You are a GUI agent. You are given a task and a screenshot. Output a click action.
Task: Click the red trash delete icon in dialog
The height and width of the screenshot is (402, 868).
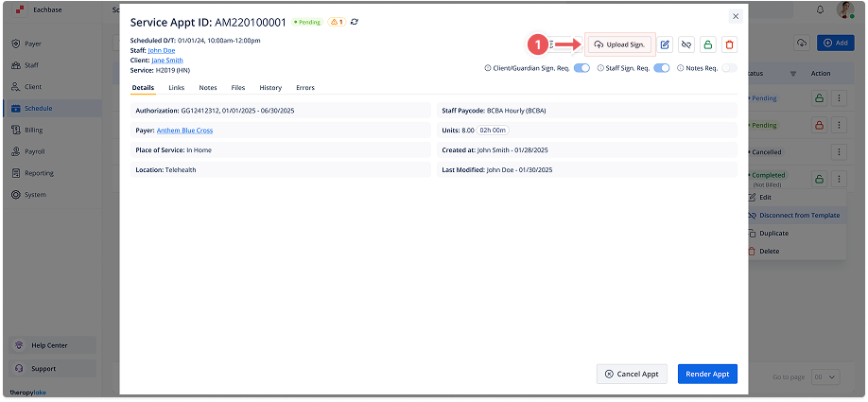729,44
